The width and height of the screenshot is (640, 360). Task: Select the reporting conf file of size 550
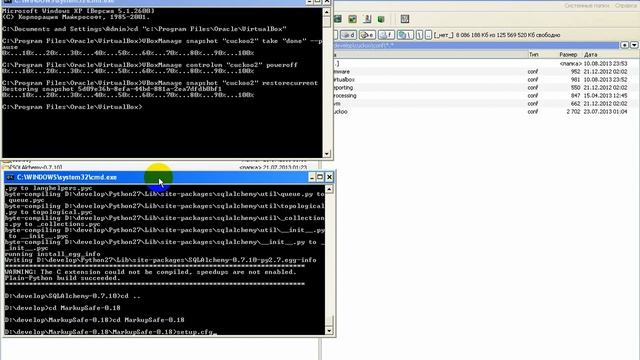[486, 87]
